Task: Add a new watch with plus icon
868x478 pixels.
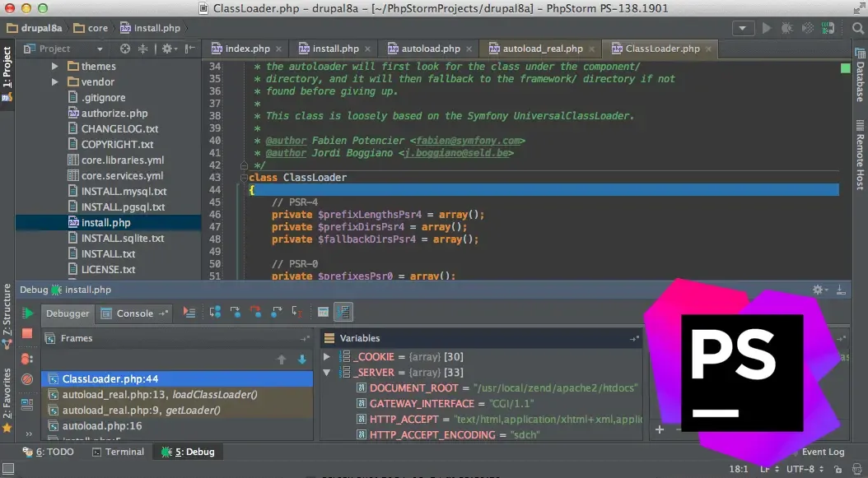Action: pyautogui.click(x=660, y=429)
